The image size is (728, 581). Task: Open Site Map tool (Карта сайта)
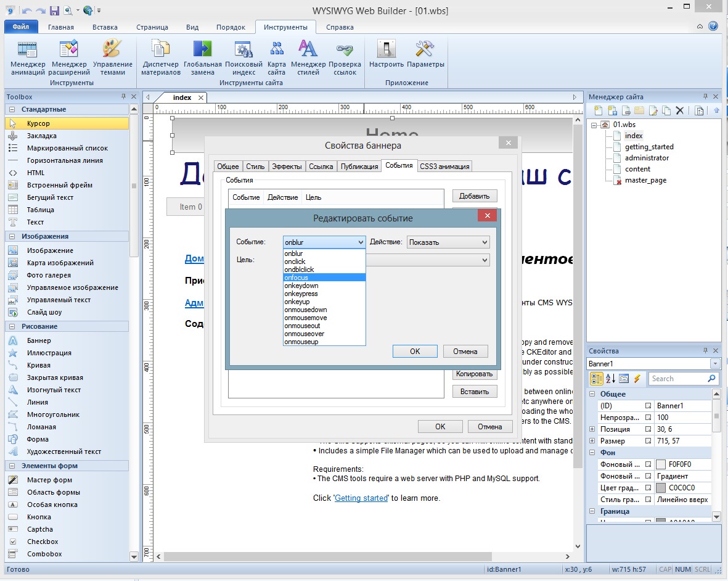pyautogui.click(x=276, y=58)
